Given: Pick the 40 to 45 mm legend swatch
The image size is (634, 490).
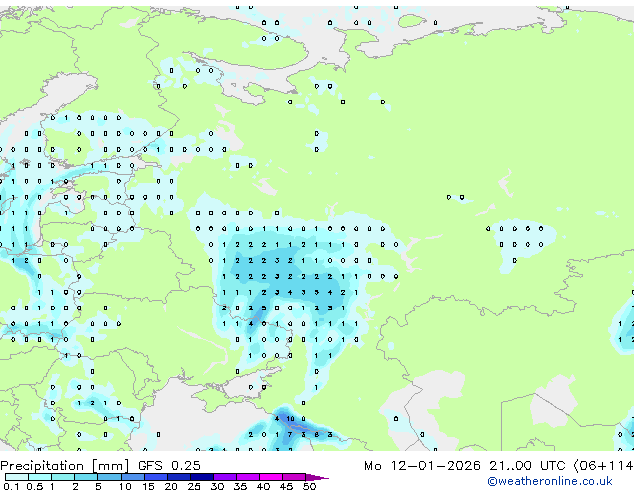Looking at the screenshot, I should pos(271,477).
